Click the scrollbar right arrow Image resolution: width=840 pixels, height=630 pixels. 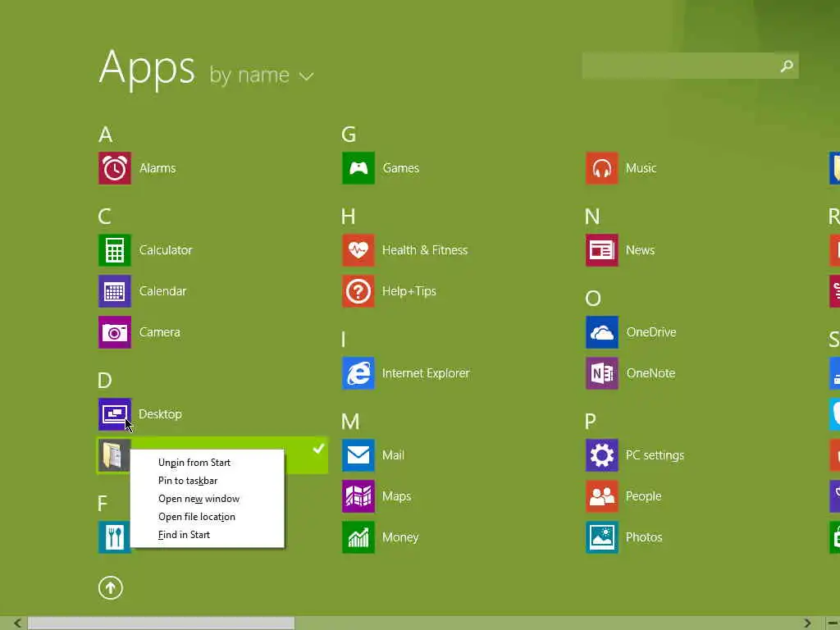coord(807,623)
